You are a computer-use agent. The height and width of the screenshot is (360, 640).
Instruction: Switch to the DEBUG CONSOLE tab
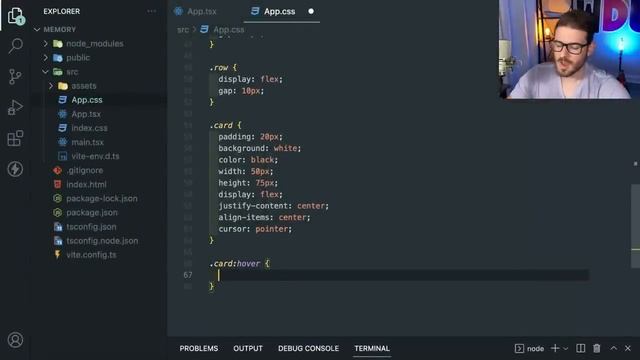coord(308,349)
